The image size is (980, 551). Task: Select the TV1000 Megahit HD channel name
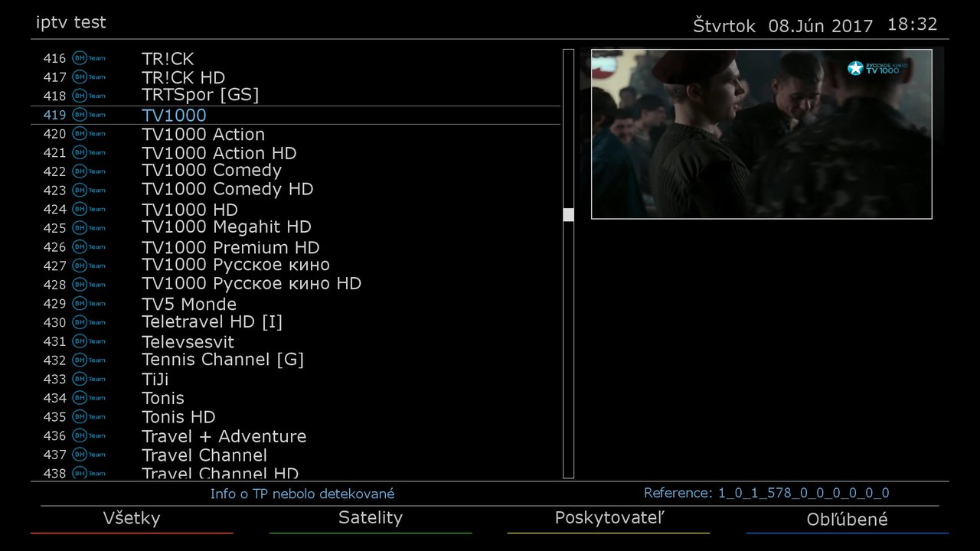click(x=227, y=227)
